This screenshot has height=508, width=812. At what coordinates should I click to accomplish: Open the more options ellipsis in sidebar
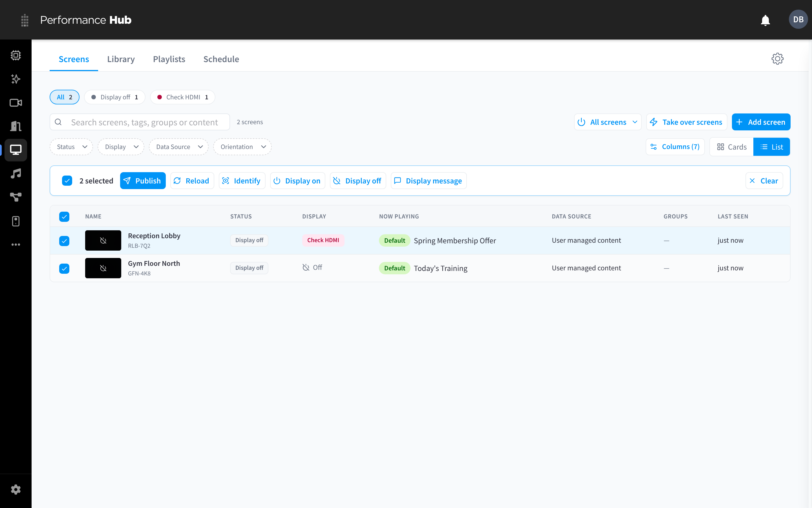16,245
